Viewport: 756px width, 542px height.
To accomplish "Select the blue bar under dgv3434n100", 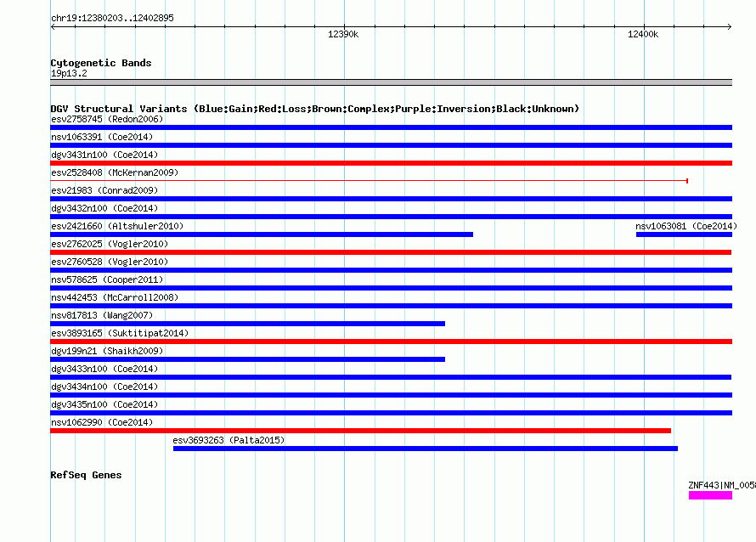I will (x=391, y=395).
